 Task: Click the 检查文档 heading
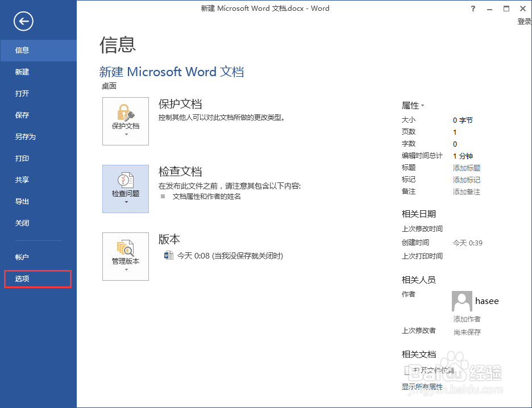pyautogui.click(x=180, y=172)
